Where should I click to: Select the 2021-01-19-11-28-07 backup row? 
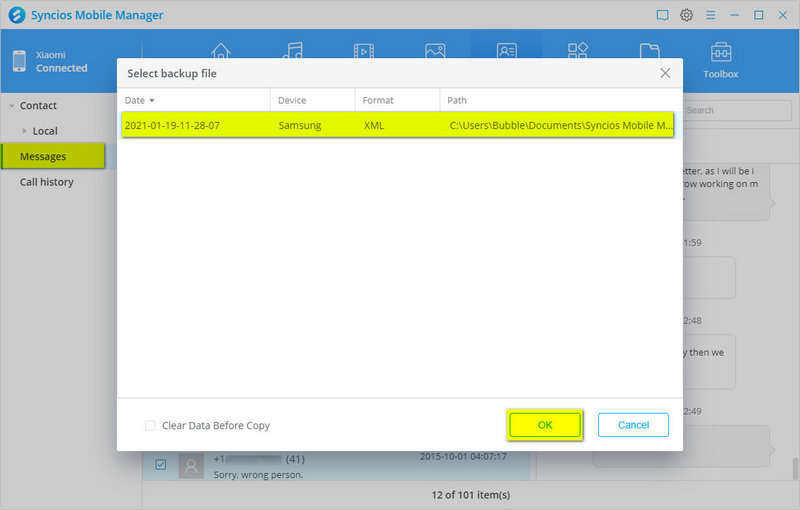pos(397,125)
